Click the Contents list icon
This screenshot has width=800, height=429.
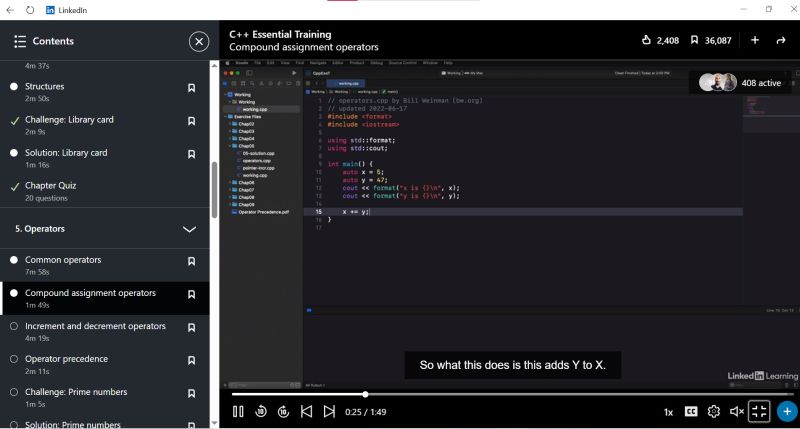[20, 41]
